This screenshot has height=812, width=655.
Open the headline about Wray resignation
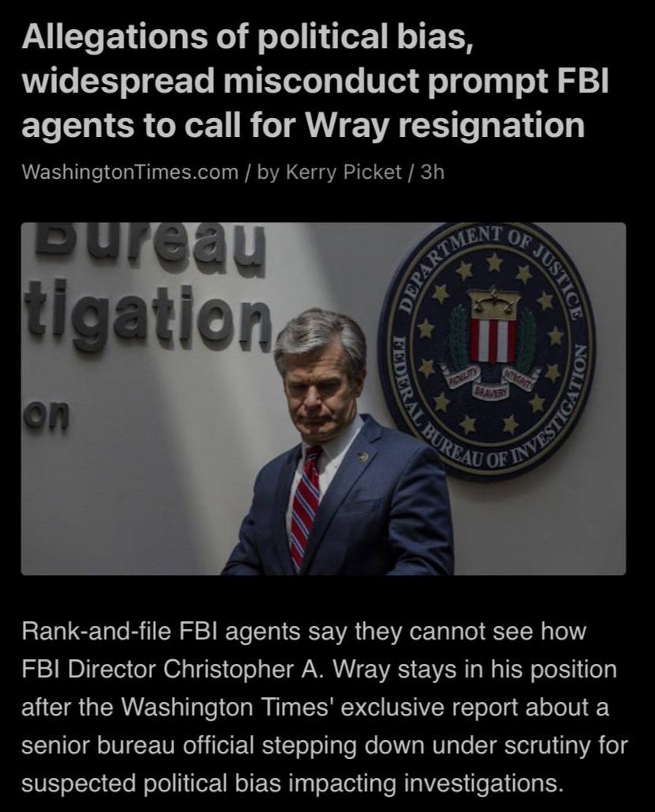tap(315, 80)
